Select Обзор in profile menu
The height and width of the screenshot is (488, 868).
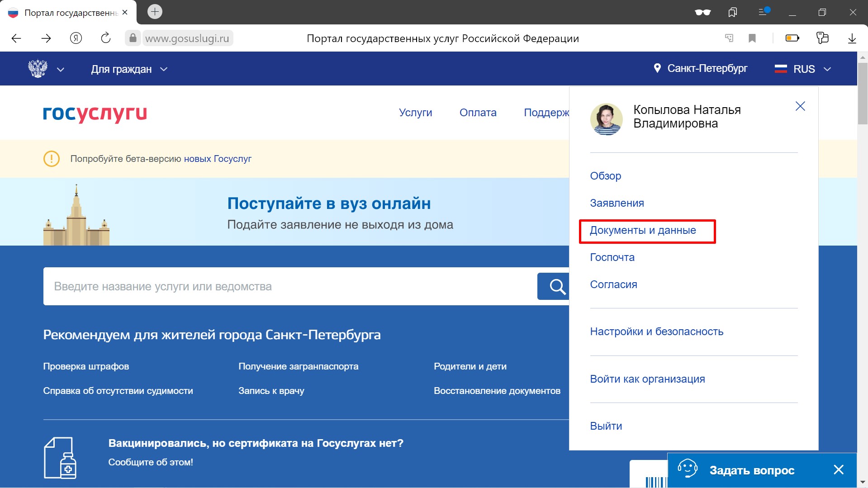(605, 176)
